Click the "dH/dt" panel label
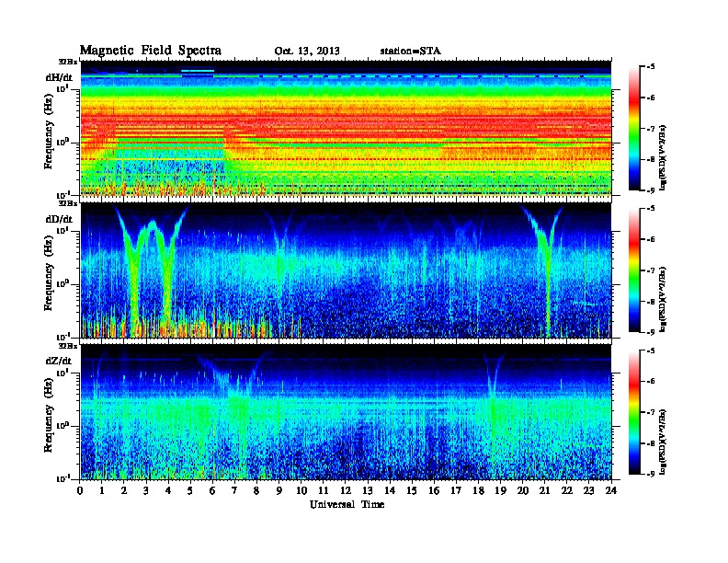The height and width of the screenshot is (563, 728). [59, 77]
